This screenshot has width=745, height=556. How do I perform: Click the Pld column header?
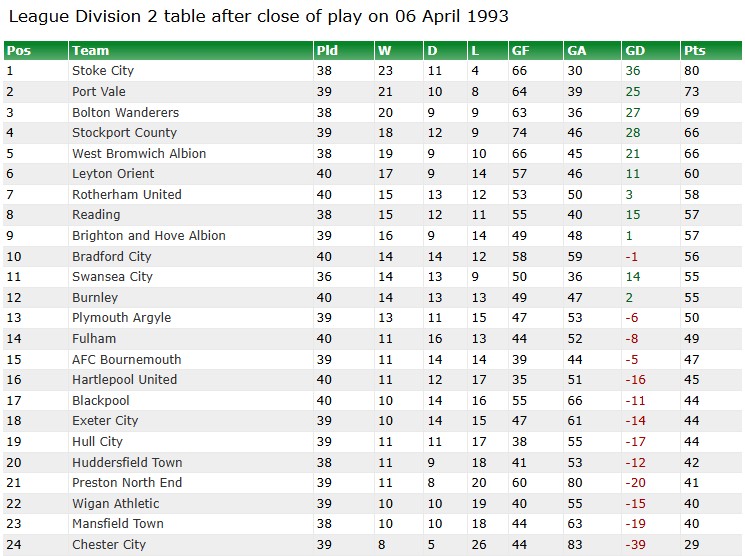[x=327, y=51]
